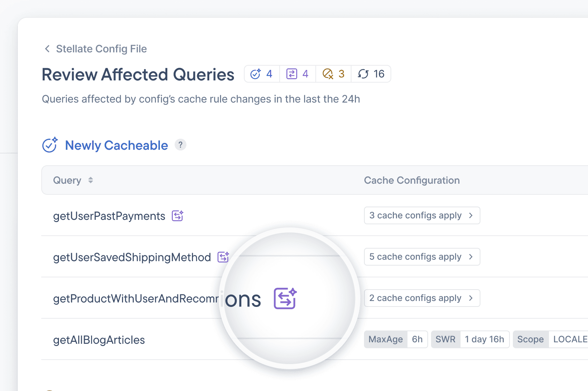The image size is (588, 391).
Task: Select the refresh-arrows badge showing 16
Action: pyautogui.click(x=371, y=74)
